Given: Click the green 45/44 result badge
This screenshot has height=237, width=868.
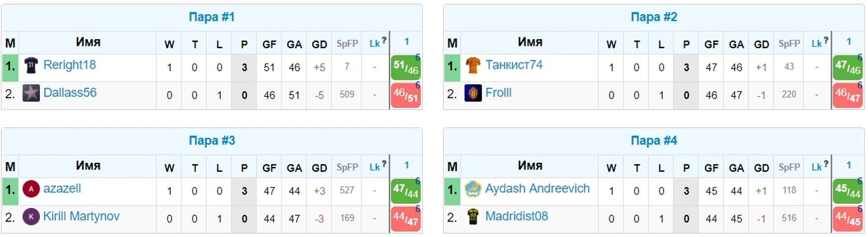Looking at the screenshot, I should (848, 191).
